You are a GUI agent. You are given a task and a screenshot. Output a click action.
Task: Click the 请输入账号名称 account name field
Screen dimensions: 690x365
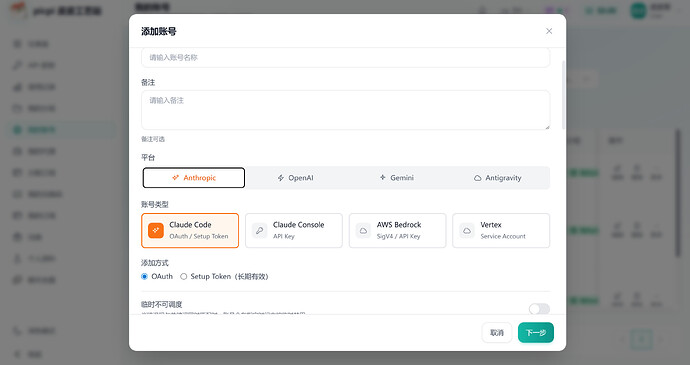click(345, 58)
